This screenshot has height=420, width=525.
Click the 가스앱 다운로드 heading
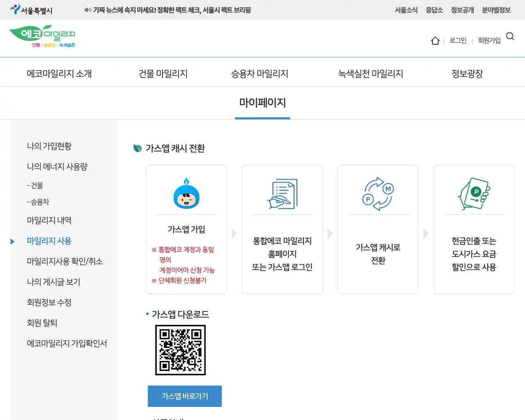point(180,314)
